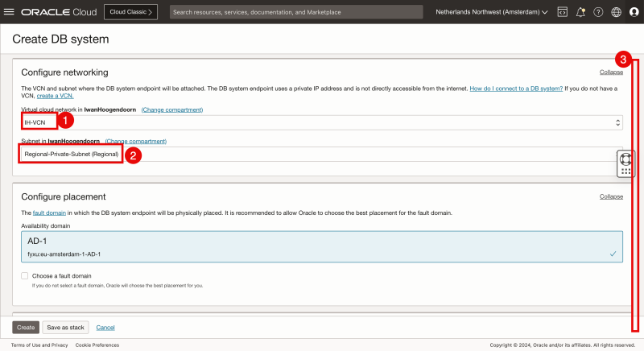Open 'How do I connect to a DB system?' link

[516, 89]
